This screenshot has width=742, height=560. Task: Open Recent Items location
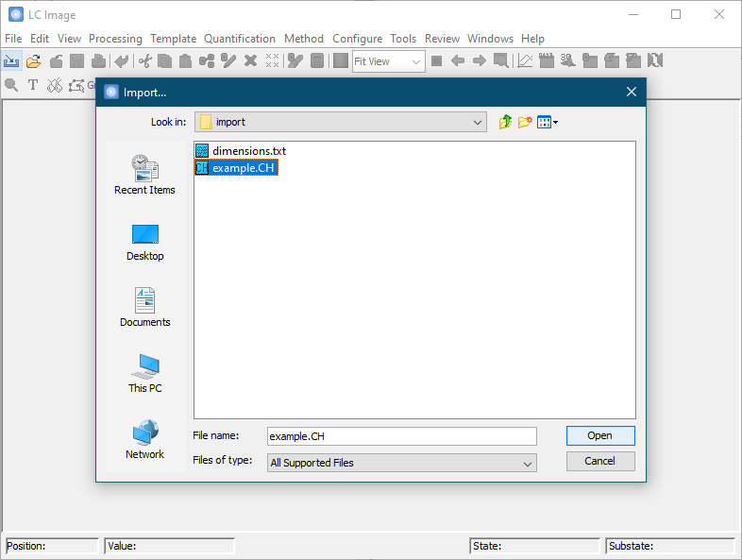[x=144, y=175]
